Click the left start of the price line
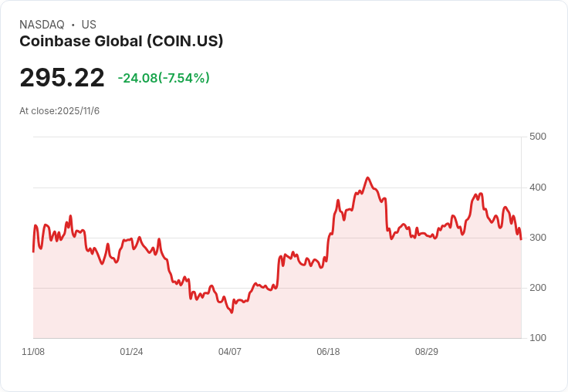The image size is (568, 392). [33, 252]
